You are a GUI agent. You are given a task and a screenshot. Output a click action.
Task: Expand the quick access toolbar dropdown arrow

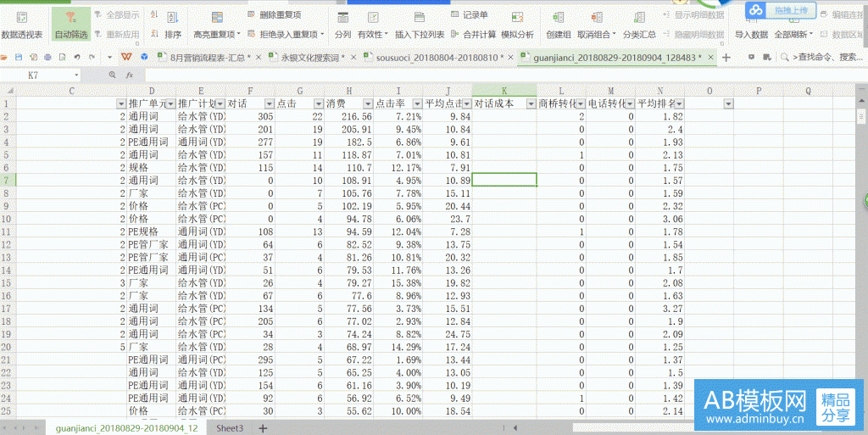(x=109, y=57)
